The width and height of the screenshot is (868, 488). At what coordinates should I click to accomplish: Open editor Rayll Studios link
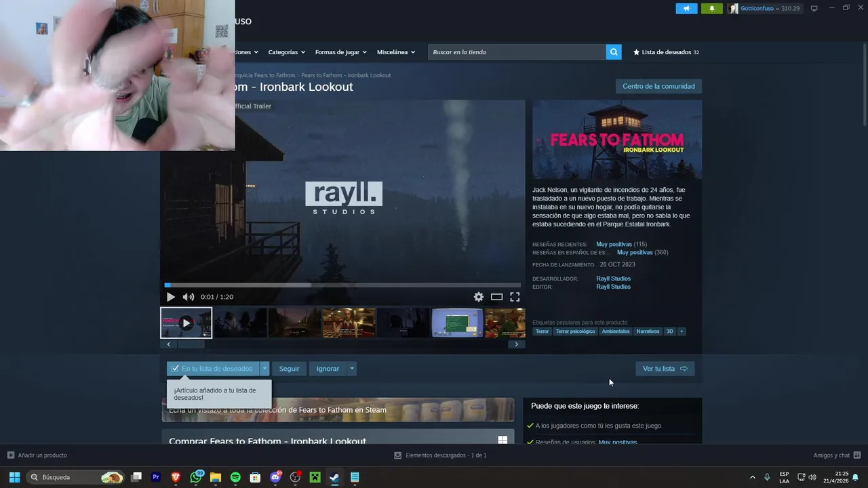pyautogui.click(x=613, y=287)
